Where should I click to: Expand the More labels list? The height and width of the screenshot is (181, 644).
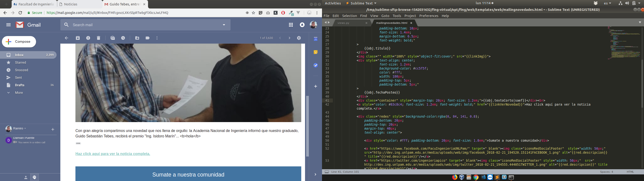tap(19, 93)
